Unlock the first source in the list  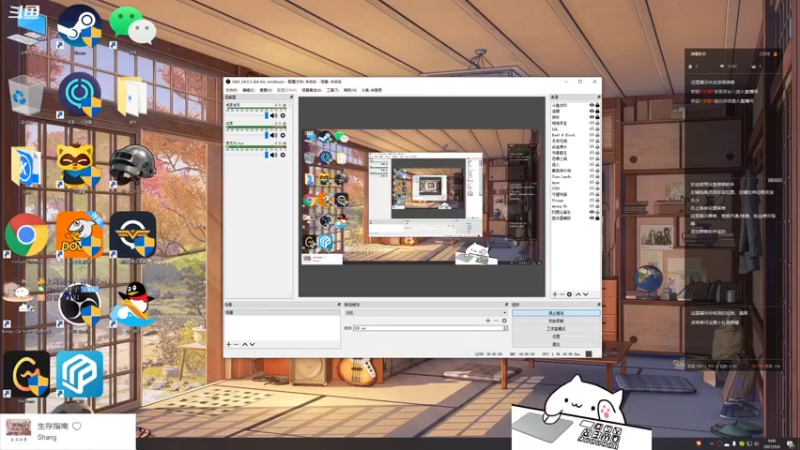click(x=597, y=105)
